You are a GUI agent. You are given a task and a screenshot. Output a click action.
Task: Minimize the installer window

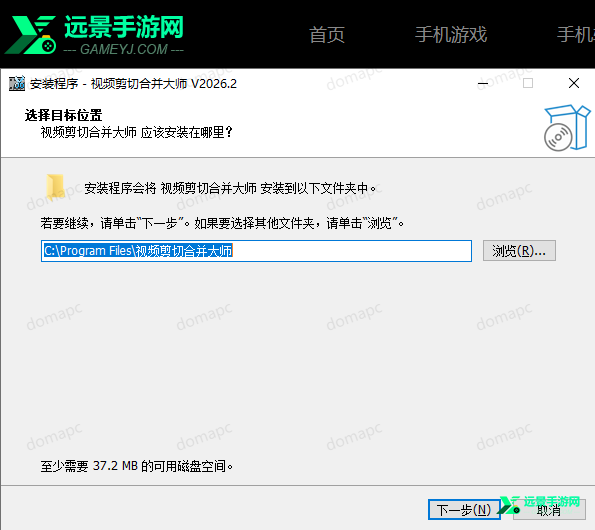483,83
